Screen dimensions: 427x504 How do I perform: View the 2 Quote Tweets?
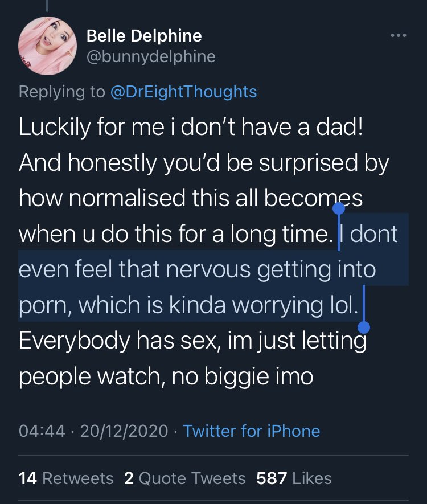(184, 478)
